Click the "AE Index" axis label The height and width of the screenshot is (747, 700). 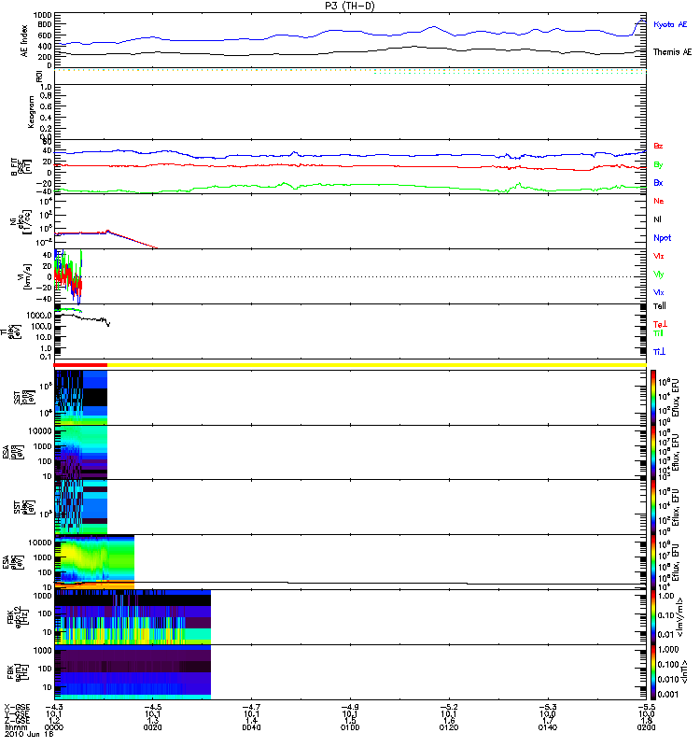tap(24, 41)
